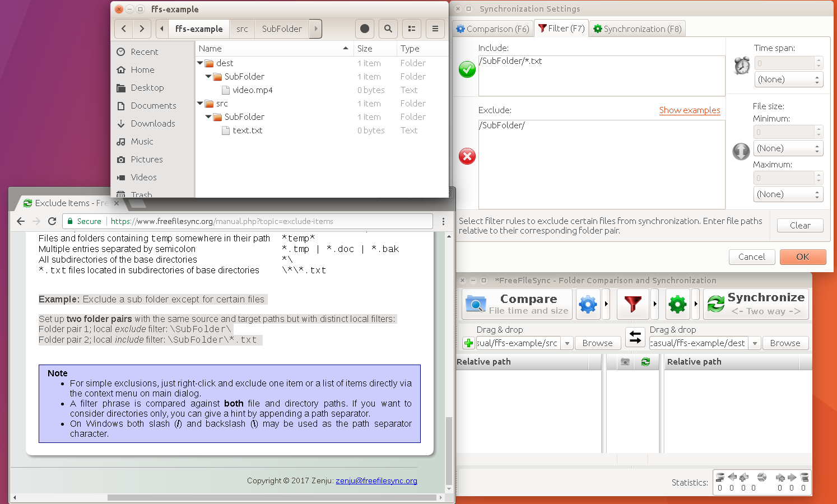Browse for the dest folder
837x504 pixels.
point(785,343)
